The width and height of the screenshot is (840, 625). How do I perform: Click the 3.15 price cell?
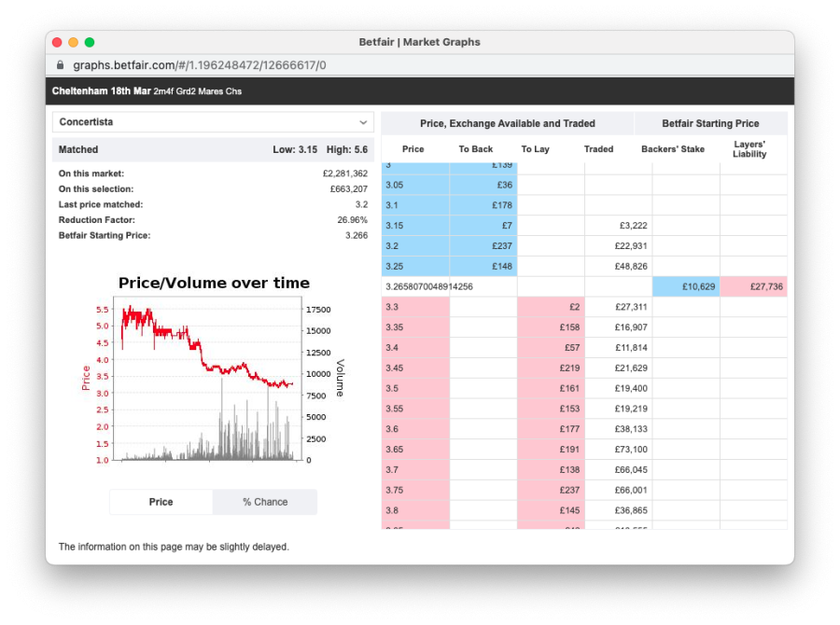click(415, 226)
